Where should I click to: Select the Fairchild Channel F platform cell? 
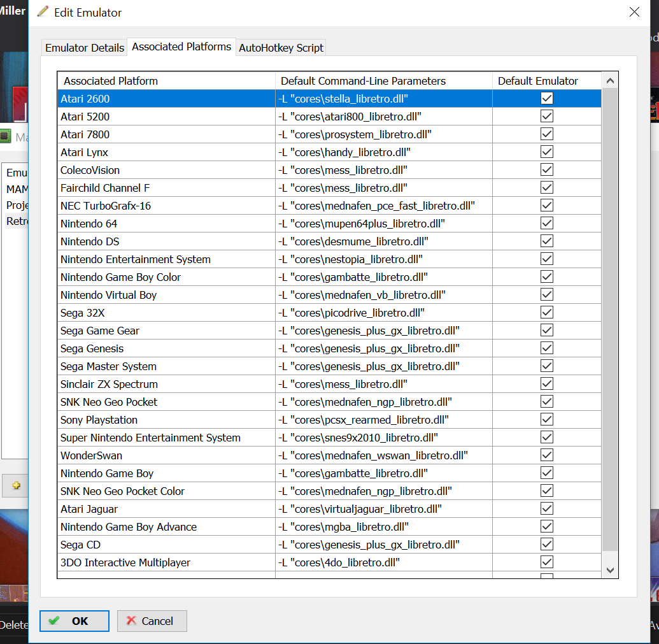coord(166,188)
